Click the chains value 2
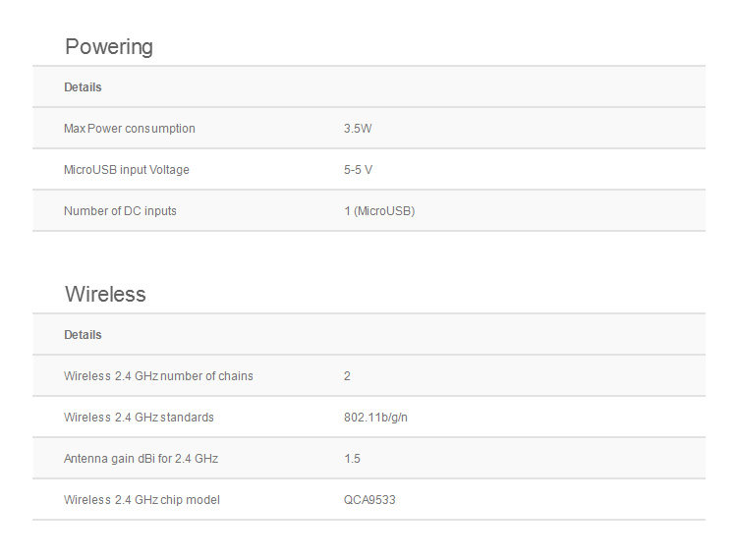 tap(347, 376)
